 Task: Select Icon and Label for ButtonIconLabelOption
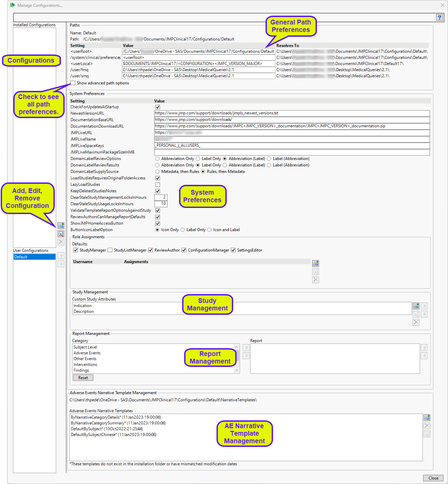pyautogui.click(x=209, y=230)
